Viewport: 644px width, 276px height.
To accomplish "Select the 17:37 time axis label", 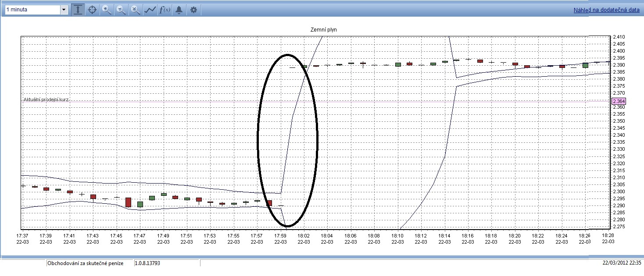I will [x=22, y=238].
